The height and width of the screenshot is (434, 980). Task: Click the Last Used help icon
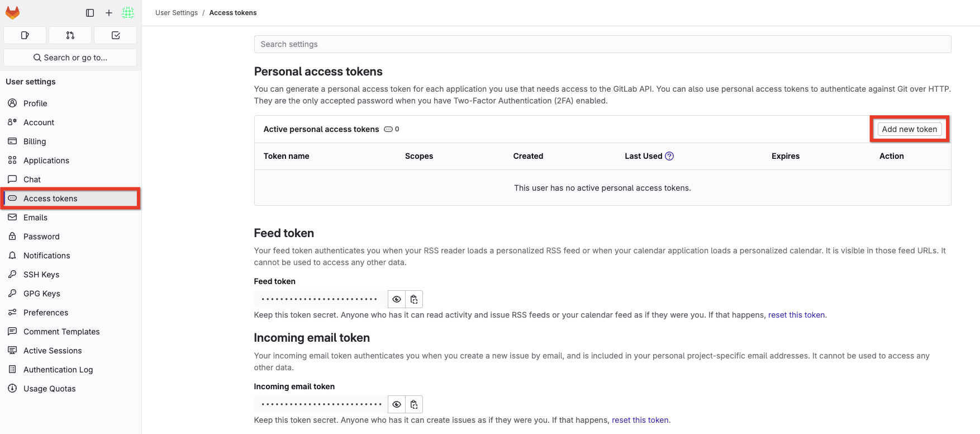pyautogui.click(x=669, y=156)
